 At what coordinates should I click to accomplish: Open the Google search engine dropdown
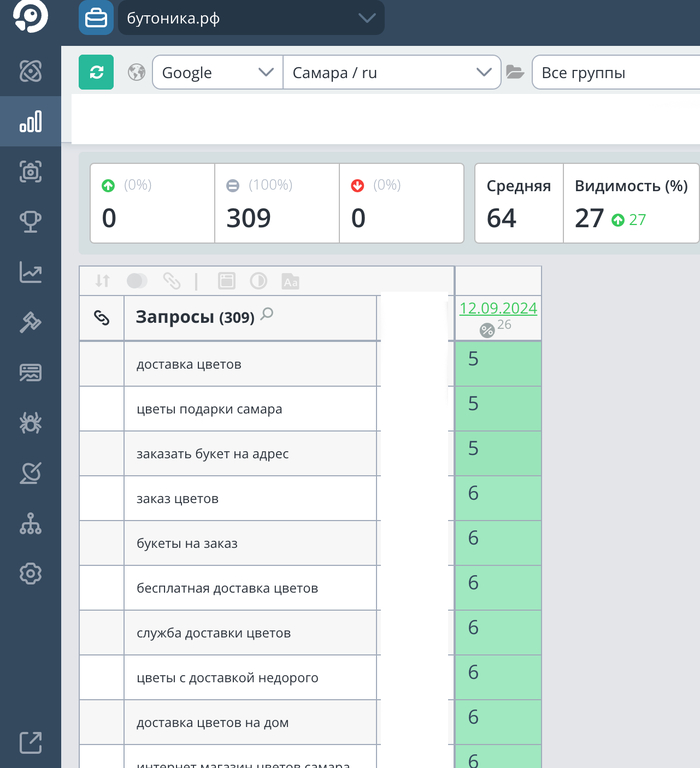[217, 72]
